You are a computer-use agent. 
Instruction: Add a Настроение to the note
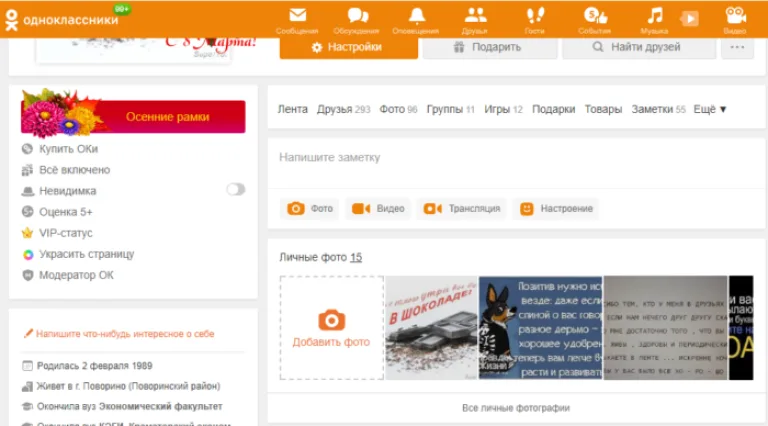[556, 209]
